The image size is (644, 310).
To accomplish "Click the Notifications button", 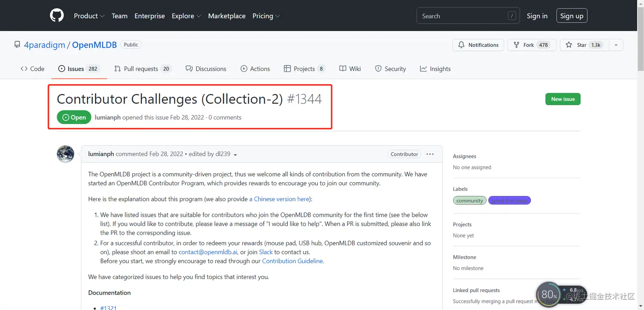I will pyautogui.click(x=478, y=45).
